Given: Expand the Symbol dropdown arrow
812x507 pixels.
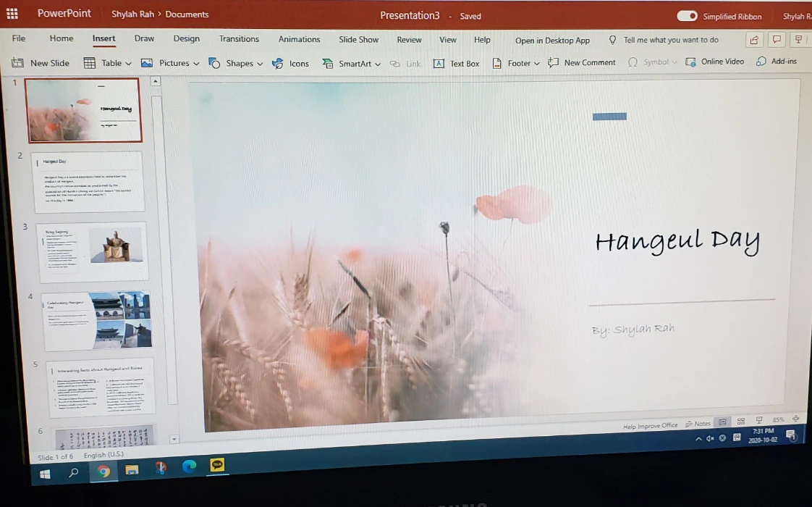Looking at the screenshot, I should coord(674,62).
